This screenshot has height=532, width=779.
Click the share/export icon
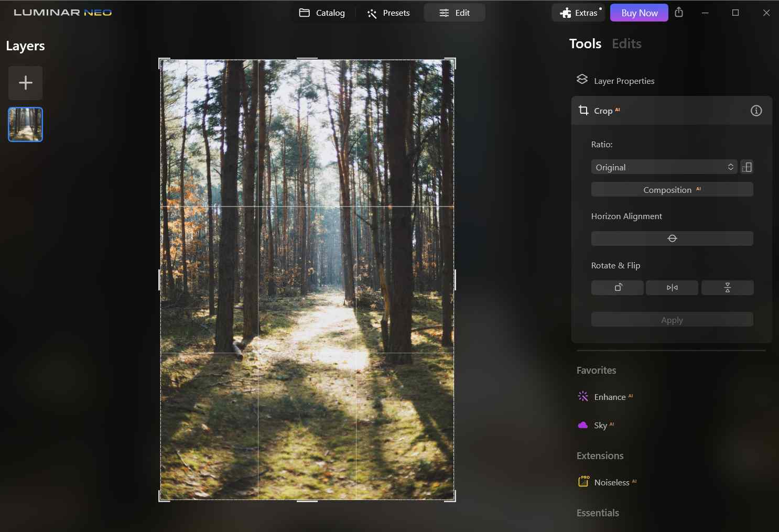(679, 13)
